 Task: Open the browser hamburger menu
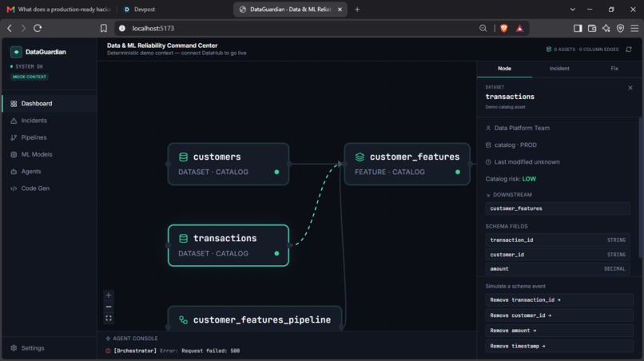[x=634, y=28]
